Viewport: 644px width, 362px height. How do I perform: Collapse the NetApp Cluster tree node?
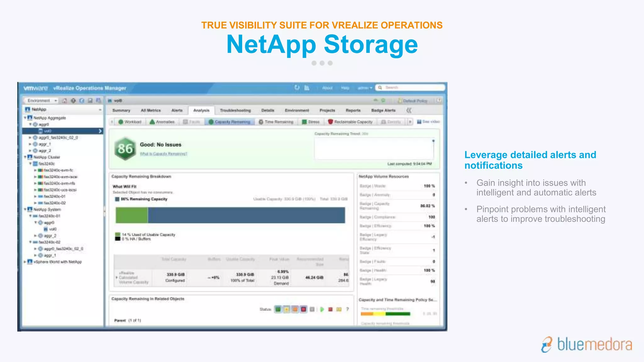click(x=25, y=157)
